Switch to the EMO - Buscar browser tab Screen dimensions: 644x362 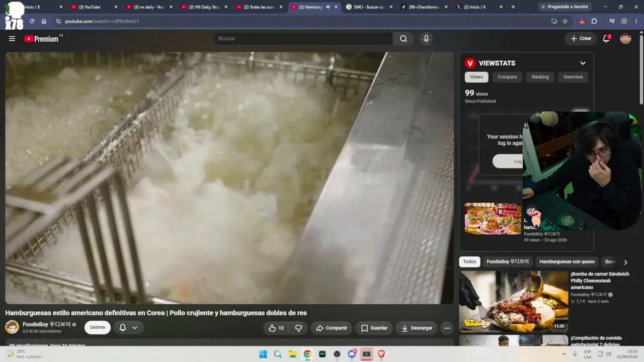[369, 7]
